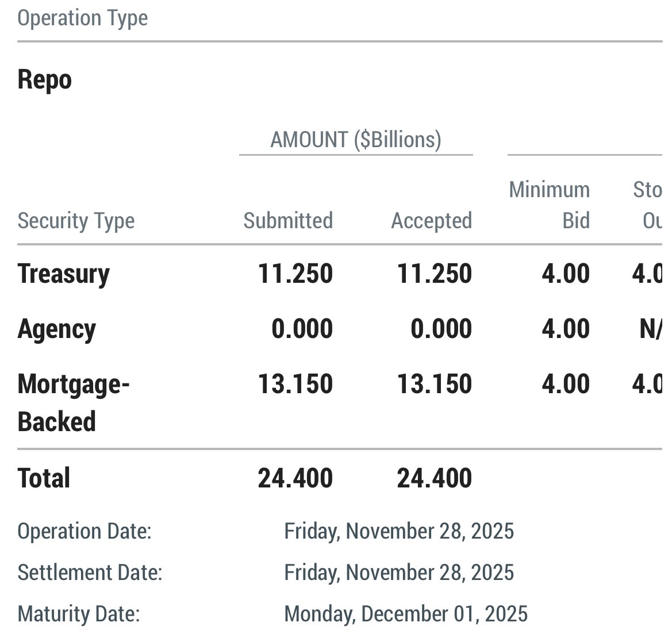This screenshot has height=630, width=672.
Task: Click the Settlement Date label
Action: pyautogui.click(x=90, y=573)
